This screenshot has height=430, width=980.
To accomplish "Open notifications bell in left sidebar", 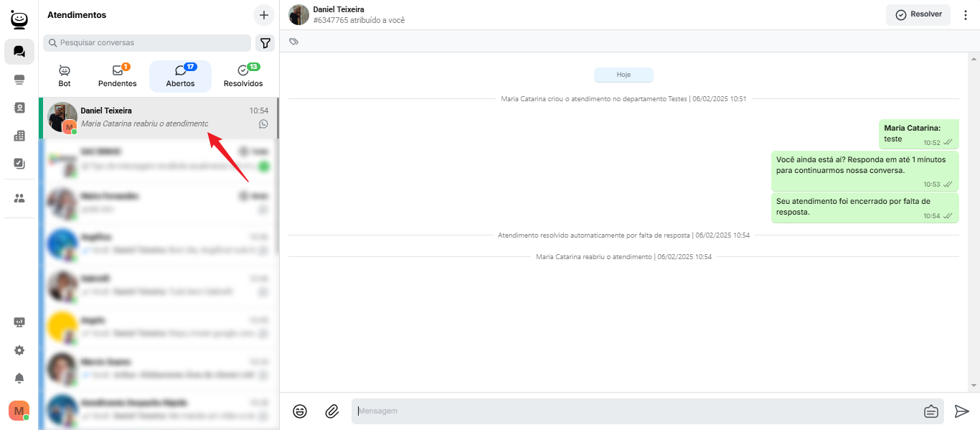I will [x=19, y=378].
